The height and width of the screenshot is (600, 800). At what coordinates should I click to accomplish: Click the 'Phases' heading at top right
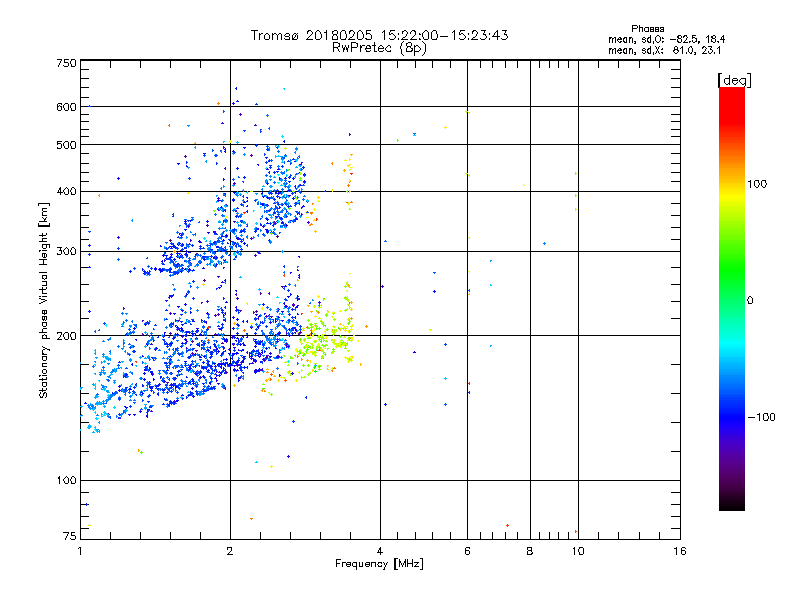pyautogui.click(x=647, y=29)
